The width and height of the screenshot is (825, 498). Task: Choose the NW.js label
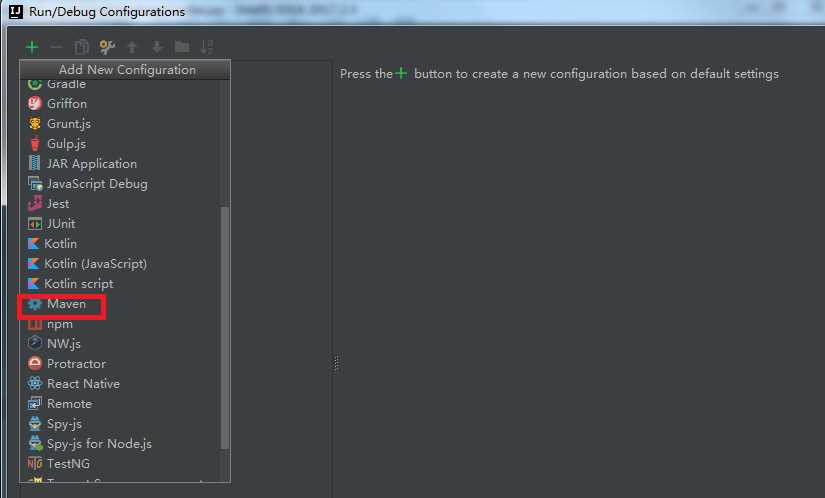tap(64, 343)
